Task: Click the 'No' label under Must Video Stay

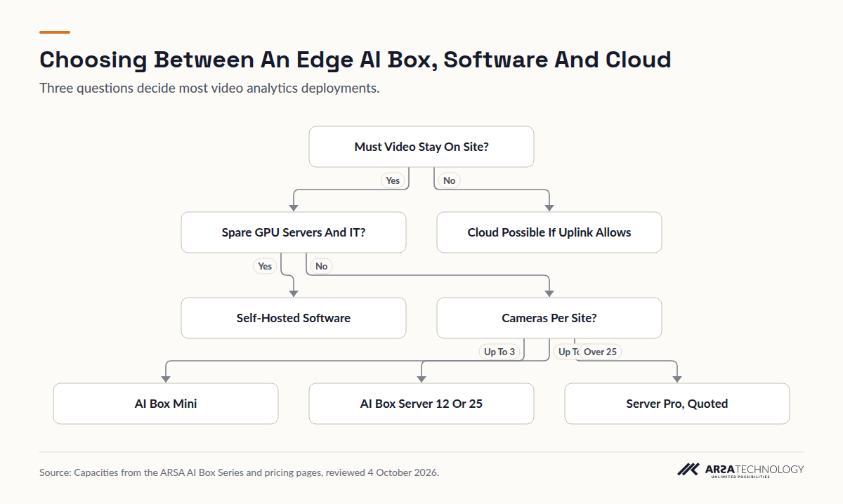Action: 449,180
